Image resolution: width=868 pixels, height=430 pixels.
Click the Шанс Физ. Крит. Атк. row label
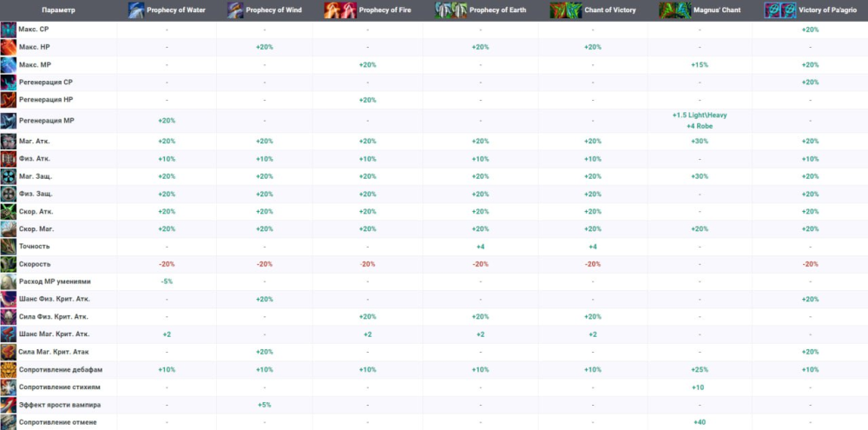coord(54,299)
